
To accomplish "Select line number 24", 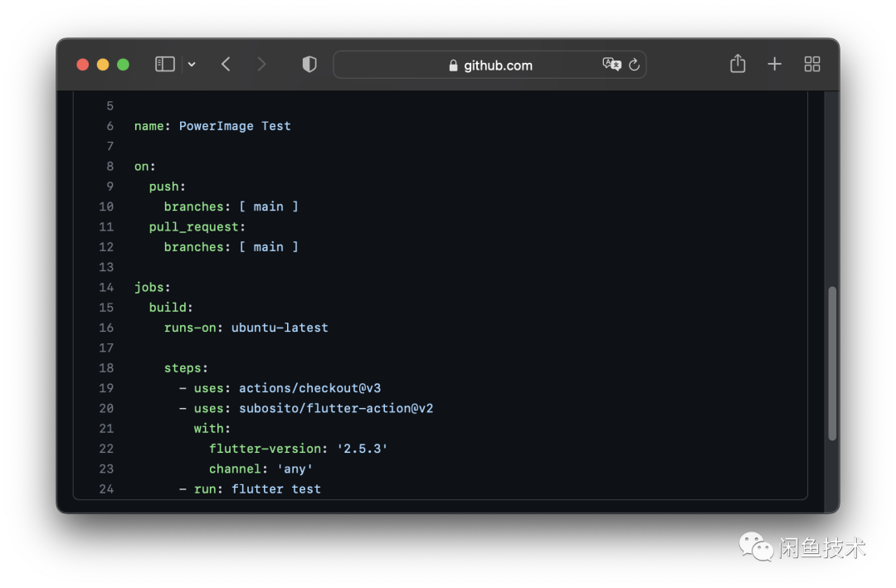I will click(106, 489).
